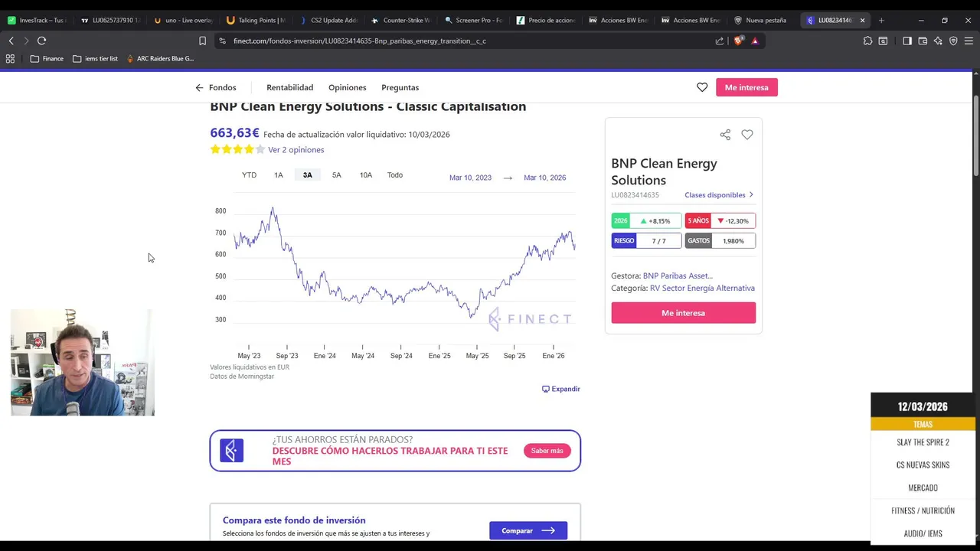Click the heart icon on the fund card

747,135
